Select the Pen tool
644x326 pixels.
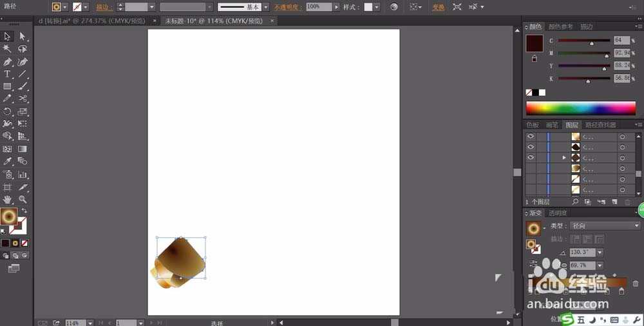click(x=8, y=62)
